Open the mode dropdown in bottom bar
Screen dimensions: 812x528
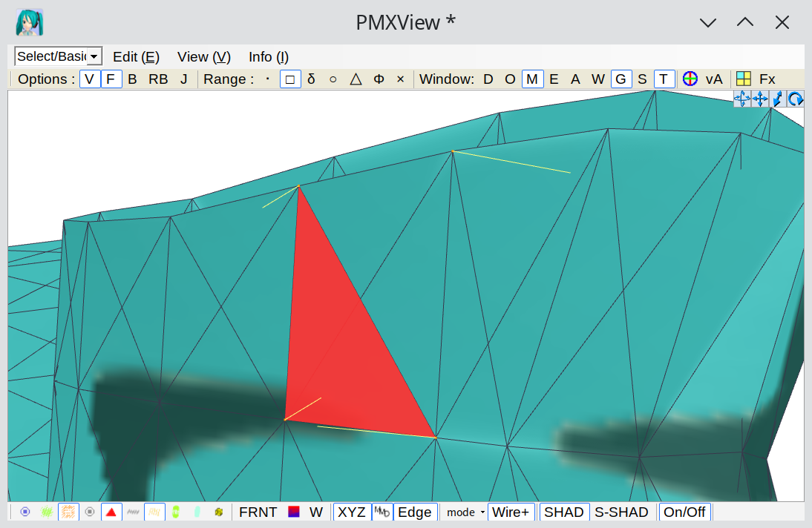(x=465, y=512)
